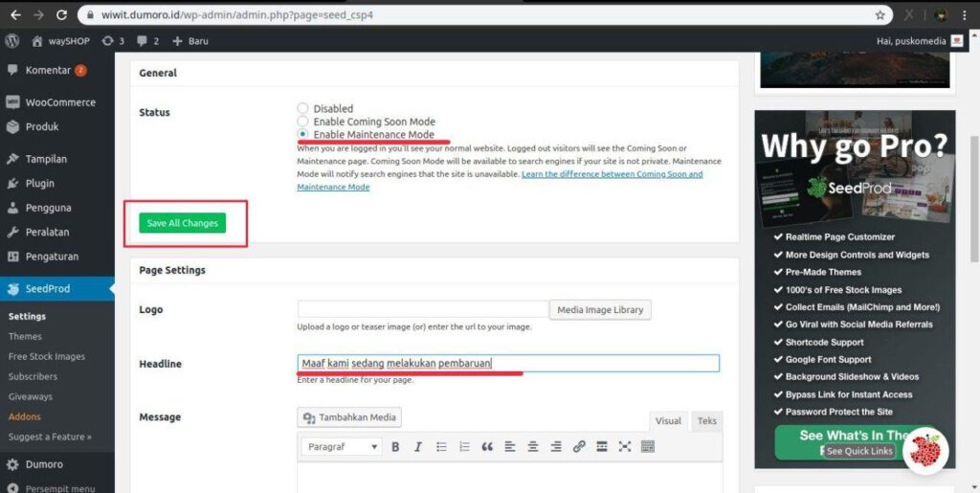Focus the Logo URL input field

pyautogui.click(x=423, y=309)
